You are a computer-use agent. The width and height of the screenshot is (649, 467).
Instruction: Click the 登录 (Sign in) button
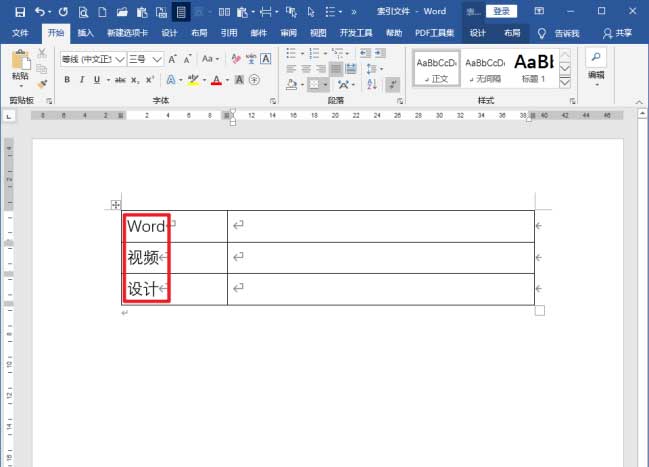pyautogui.click(x=502, y=11)
